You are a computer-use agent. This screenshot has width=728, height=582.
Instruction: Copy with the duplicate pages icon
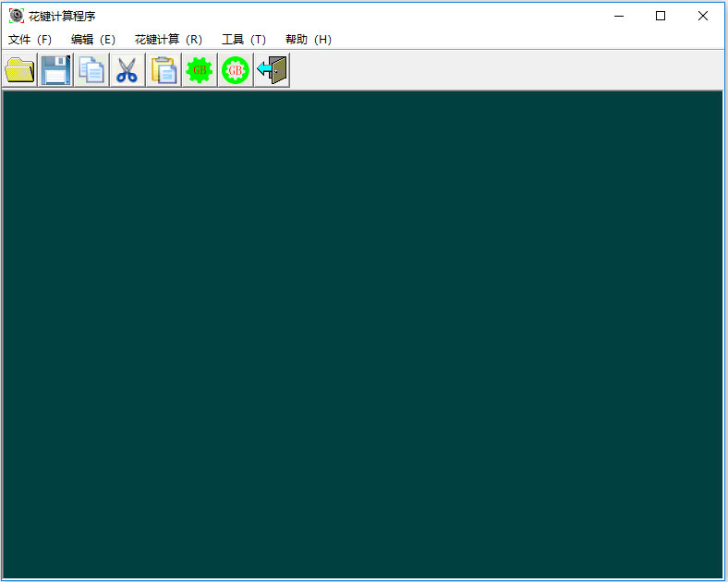(x=92, y=70)
